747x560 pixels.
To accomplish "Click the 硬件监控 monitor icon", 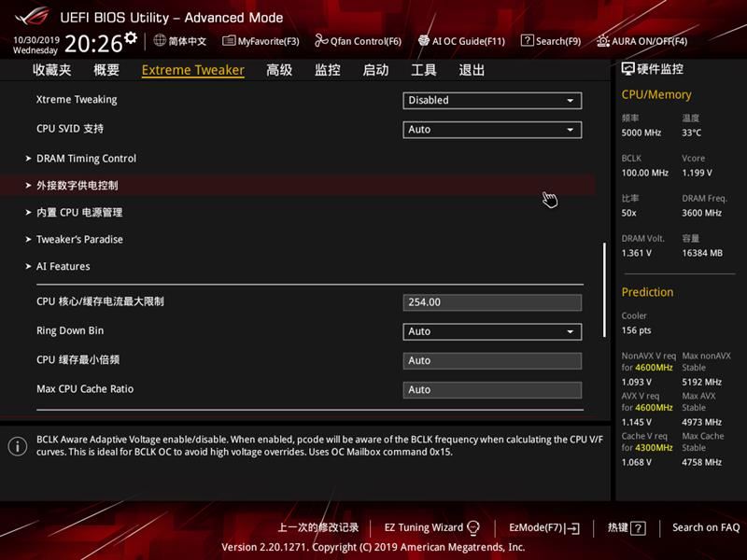I will point(627,69).
